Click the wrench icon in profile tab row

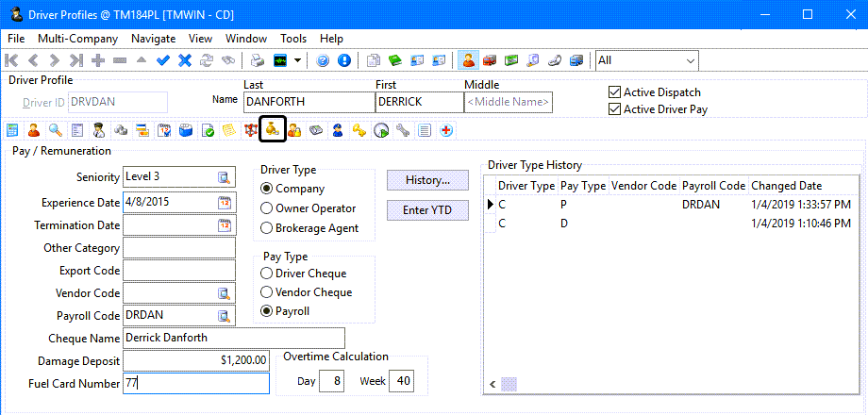click(403, 130)
